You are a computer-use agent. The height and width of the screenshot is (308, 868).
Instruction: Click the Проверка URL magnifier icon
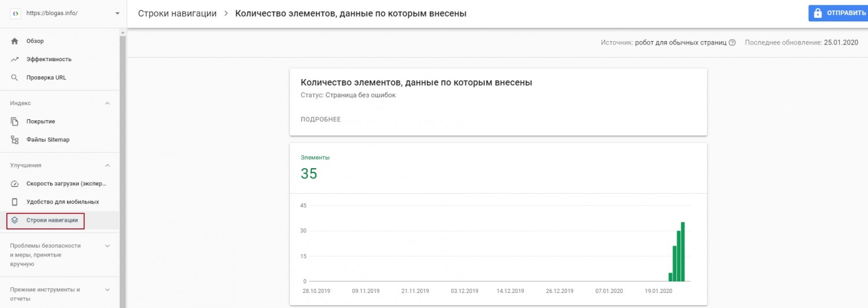[x=15, y=77]
